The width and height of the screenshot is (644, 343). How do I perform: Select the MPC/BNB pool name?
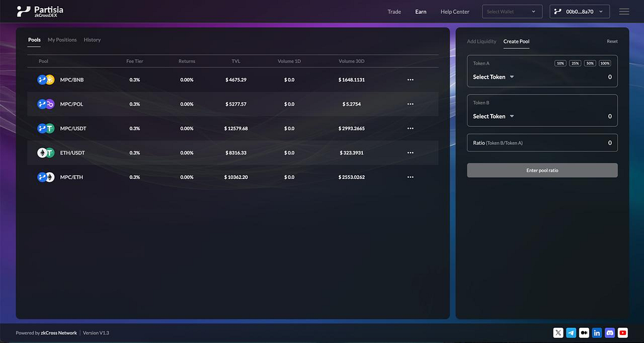(72, 80)
